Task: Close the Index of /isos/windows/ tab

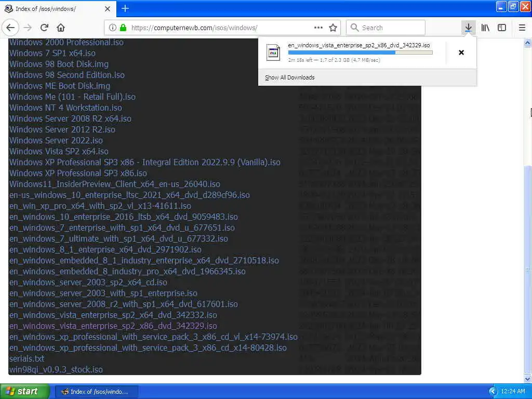Action: click(108, 9)
